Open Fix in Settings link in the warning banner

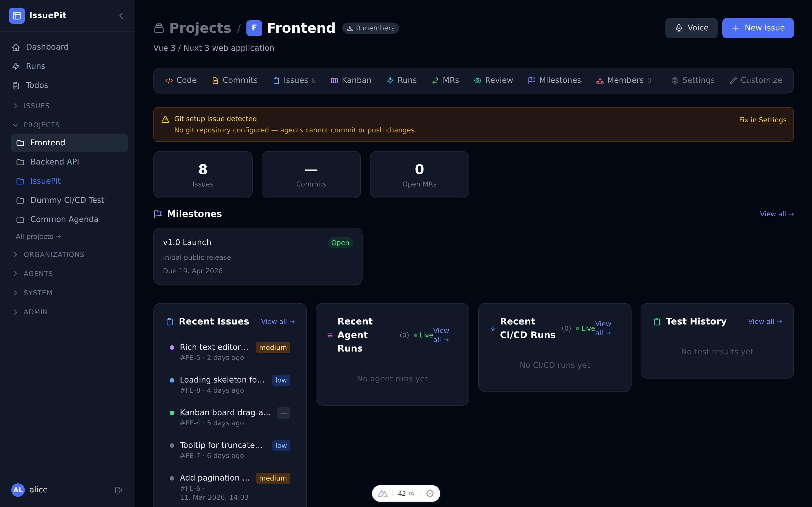click(763, 119)
